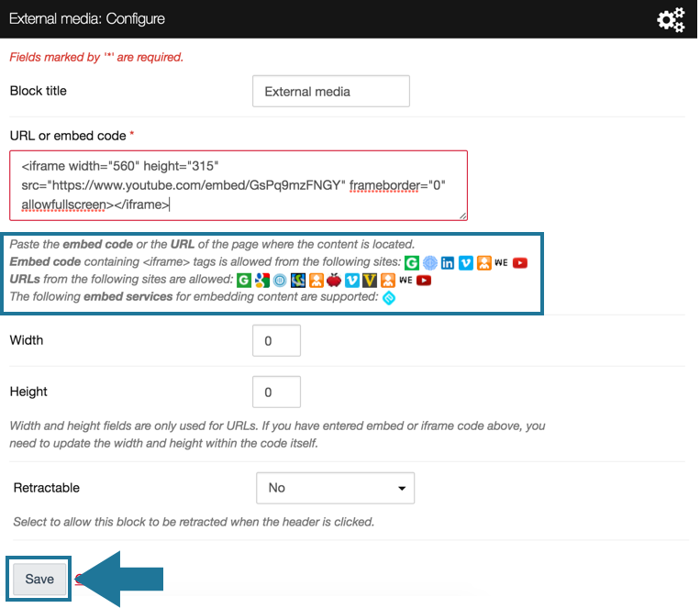Viewport: 700px width, 608px height.
Task: Click the red link beside Save button
Action: tap(79, 580)
